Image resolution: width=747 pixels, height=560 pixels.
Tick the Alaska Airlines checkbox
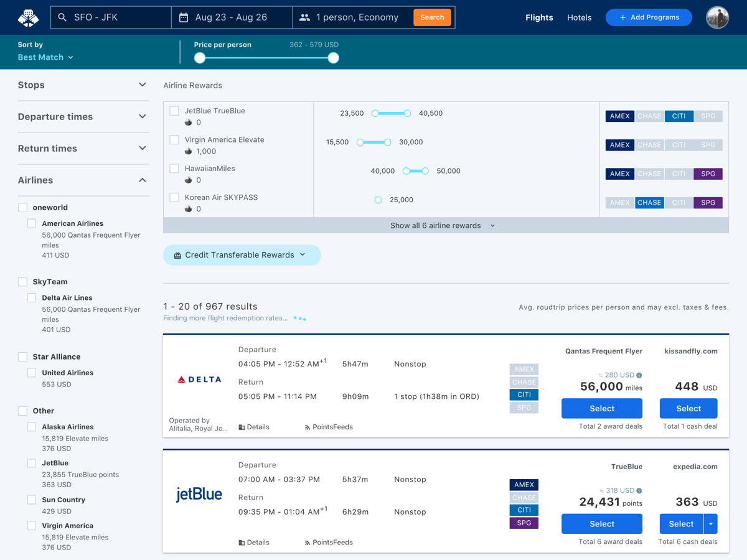32,427
